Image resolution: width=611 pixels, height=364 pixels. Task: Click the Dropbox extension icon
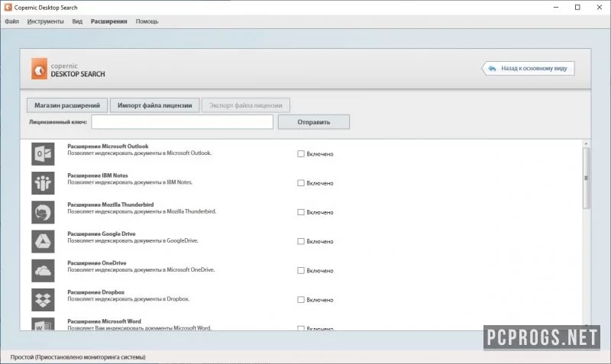43,300
